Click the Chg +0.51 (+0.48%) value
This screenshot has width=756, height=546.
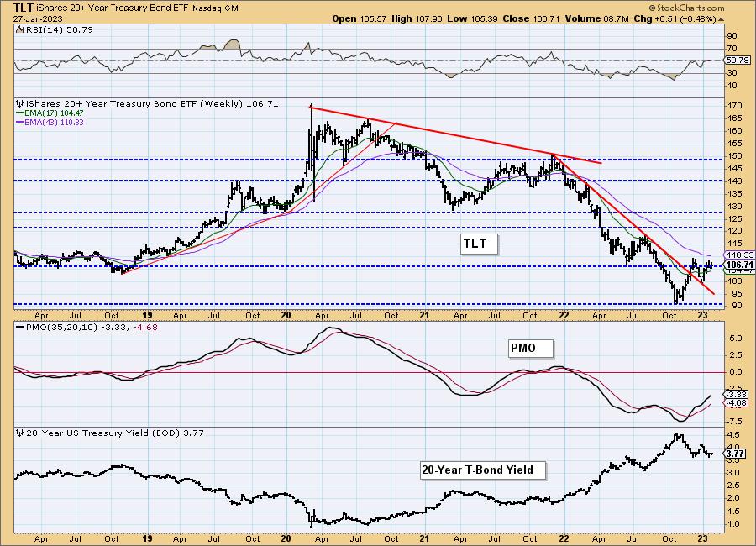[x=675, y=18]
